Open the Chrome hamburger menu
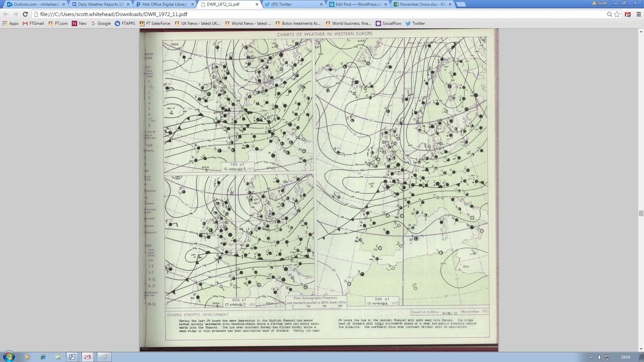Image resolution: width=644 pixels, height=362 pixels. [639, 14]
